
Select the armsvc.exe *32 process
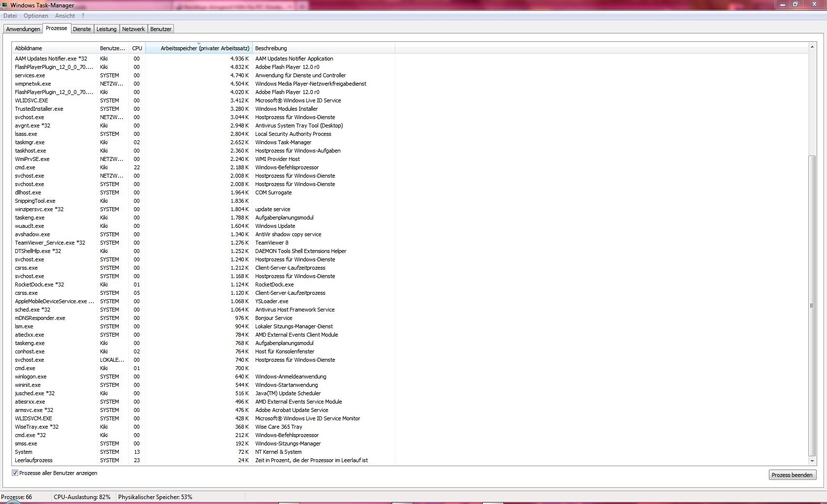tap(203, 410)
